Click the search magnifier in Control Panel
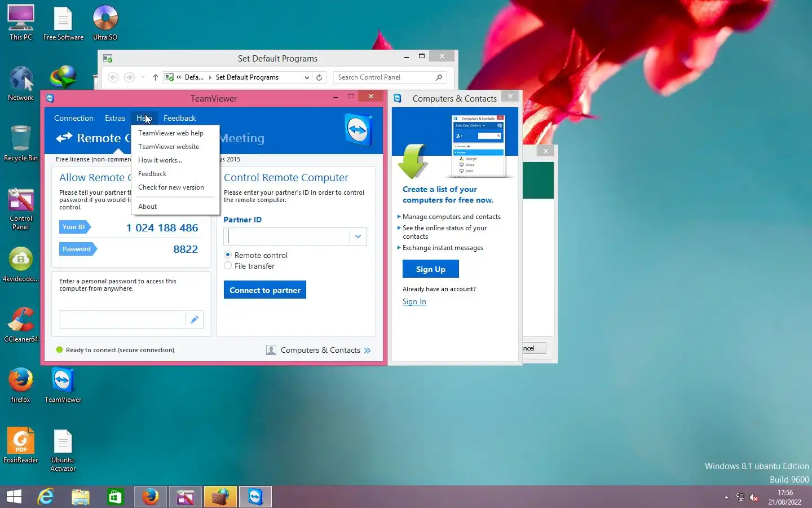Image resolution: width=812 pixels, height=508 pixels. (439, 77)
